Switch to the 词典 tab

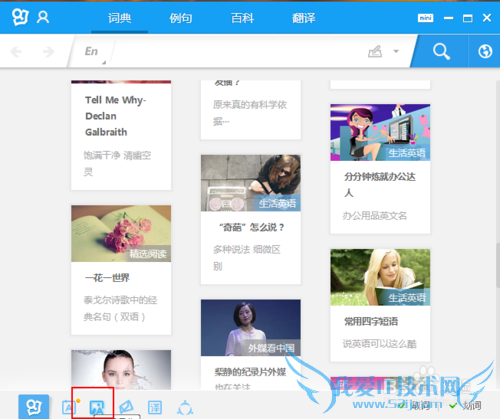coord(119,18)
